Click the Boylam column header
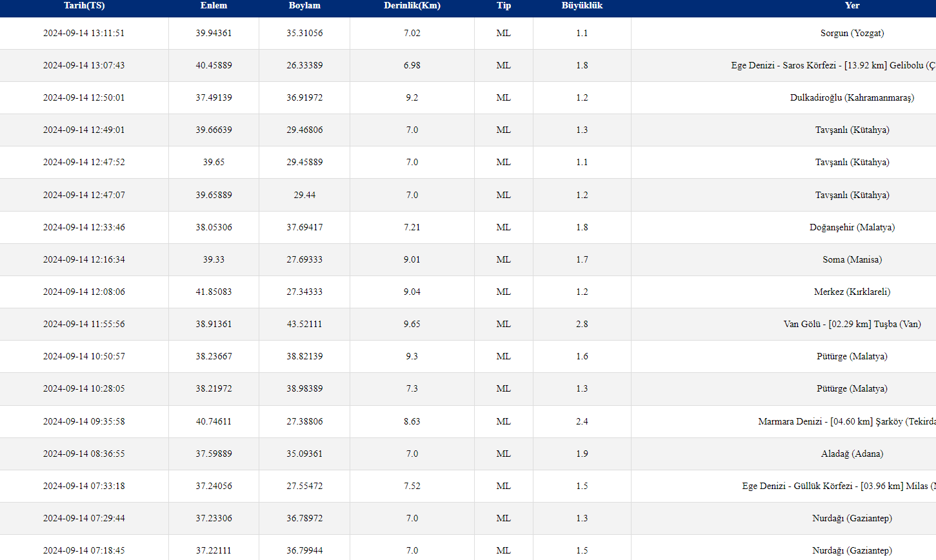936x560 pixels. (304, 5)
